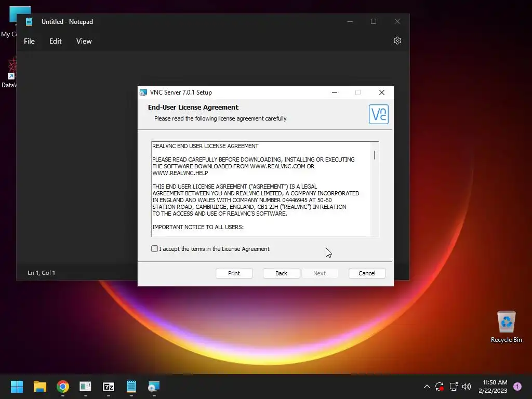Open Notepad Edit menu

[55, 41]
